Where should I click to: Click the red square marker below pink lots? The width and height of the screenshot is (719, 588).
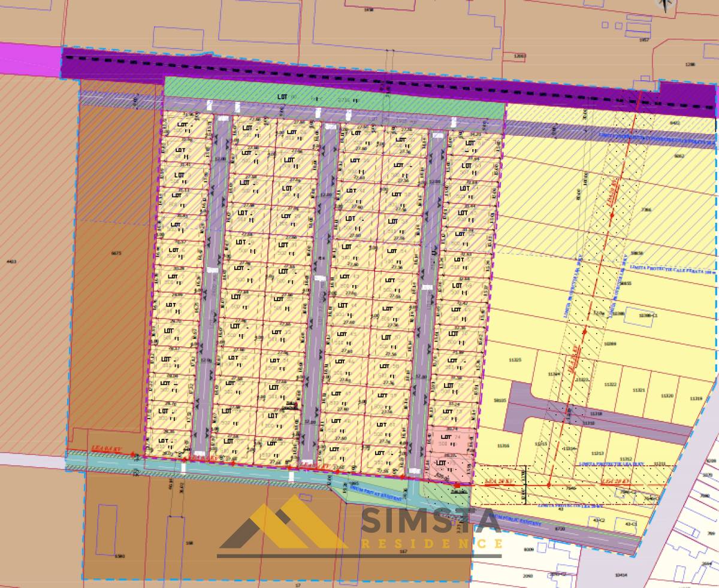(x=458, y=484)
